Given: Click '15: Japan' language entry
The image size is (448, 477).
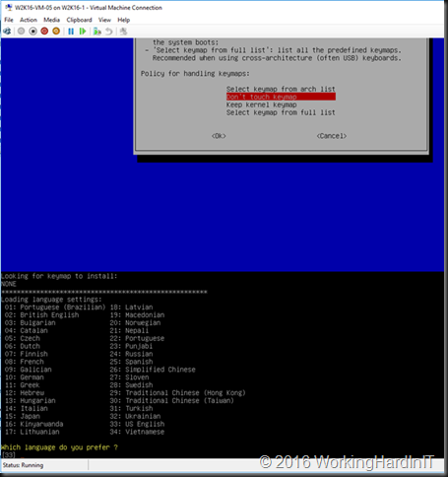Looking at the screenshot, I should coord(23,416).
